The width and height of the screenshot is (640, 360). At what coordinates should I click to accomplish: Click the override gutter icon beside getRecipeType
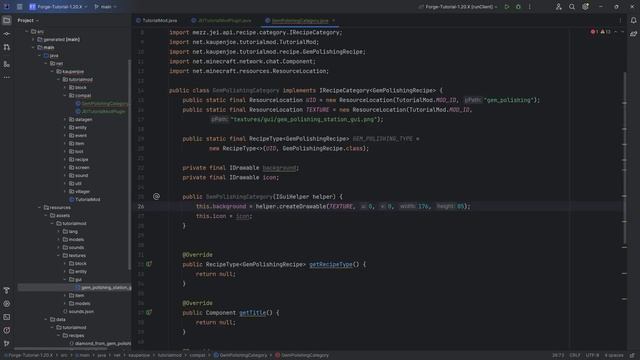(149, 264)
